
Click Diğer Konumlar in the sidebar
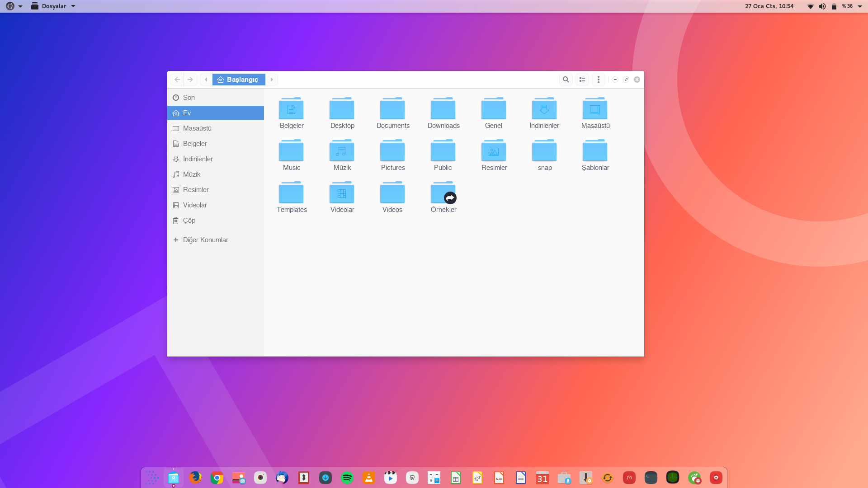(x=216, y=240)
